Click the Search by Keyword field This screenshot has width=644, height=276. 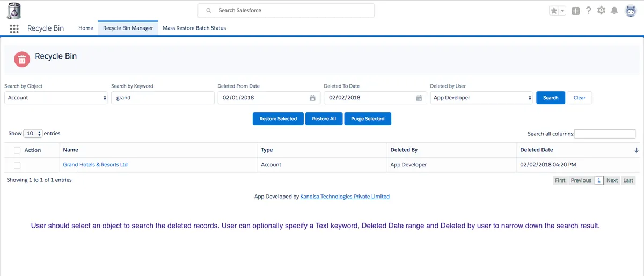click(163, 98)
